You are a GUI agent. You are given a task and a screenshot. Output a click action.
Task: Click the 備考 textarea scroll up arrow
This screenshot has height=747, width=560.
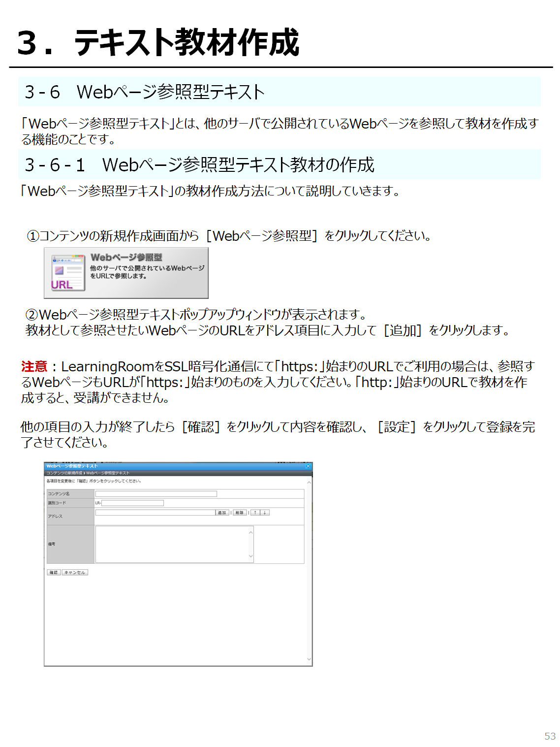click(x=251, y=532)
